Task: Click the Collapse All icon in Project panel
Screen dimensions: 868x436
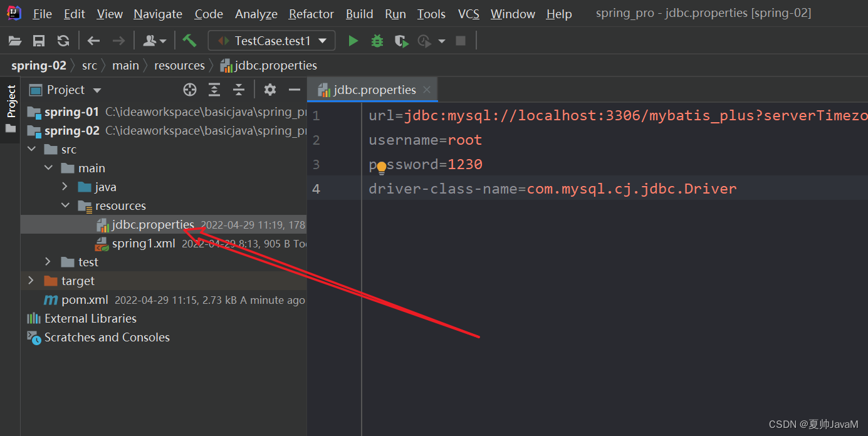Action: (x=239, y=90)
